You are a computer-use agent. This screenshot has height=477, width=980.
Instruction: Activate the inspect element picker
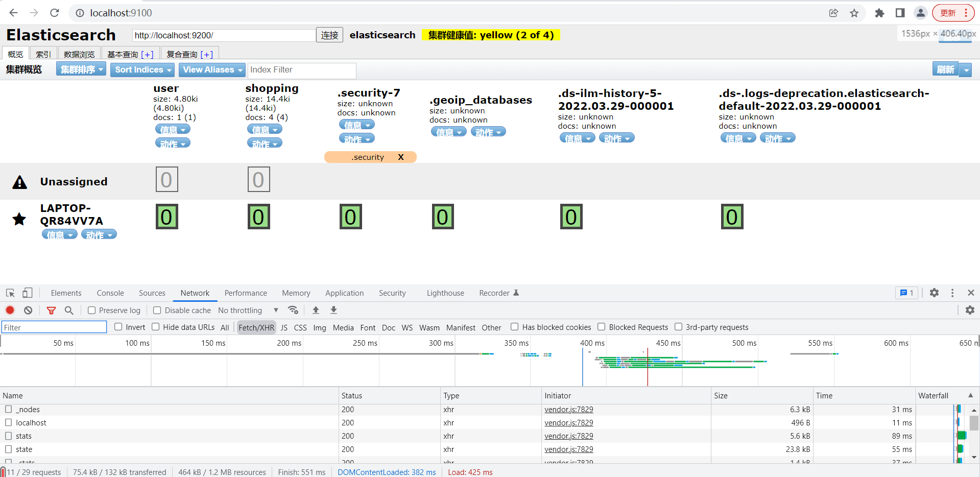pos(10,293)
